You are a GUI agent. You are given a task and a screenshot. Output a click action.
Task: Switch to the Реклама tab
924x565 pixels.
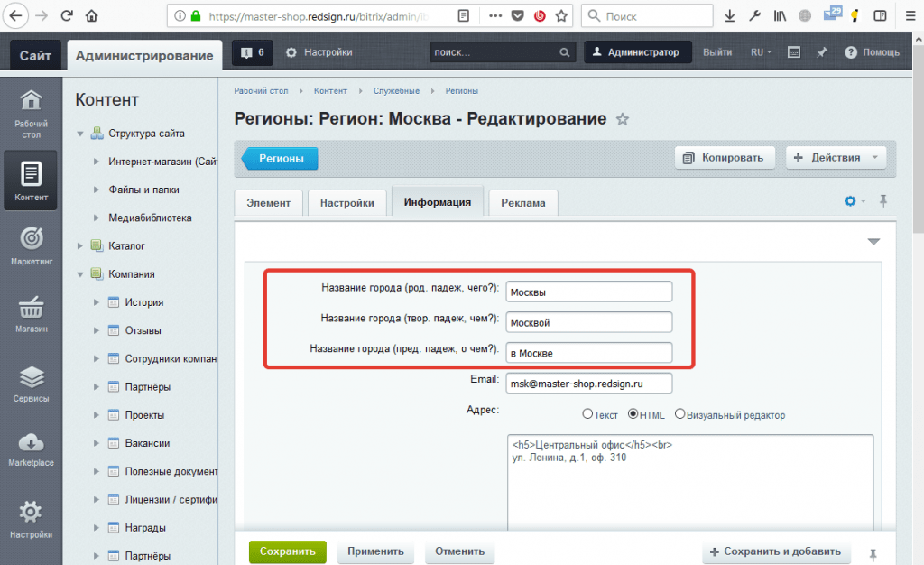522,203
